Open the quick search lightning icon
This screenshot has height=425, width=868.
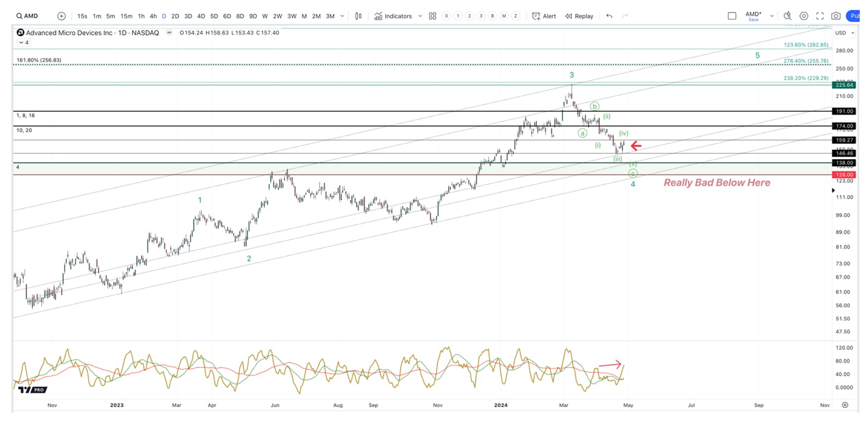[x=787, y=16]
